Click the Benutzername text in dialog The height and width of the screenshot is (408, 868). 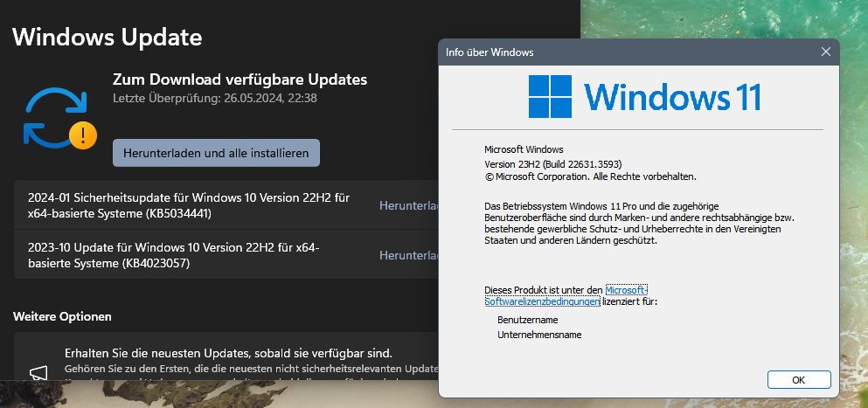528,320
